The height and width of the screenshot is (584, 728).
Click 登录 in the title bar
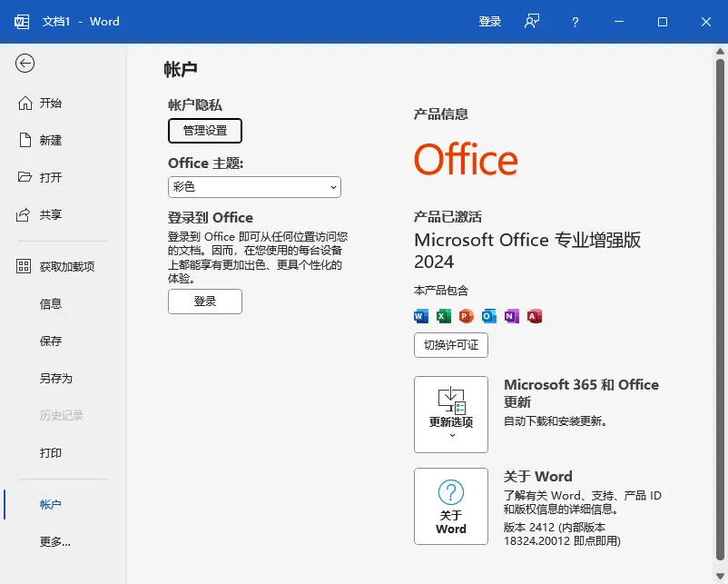coord(490,22)
